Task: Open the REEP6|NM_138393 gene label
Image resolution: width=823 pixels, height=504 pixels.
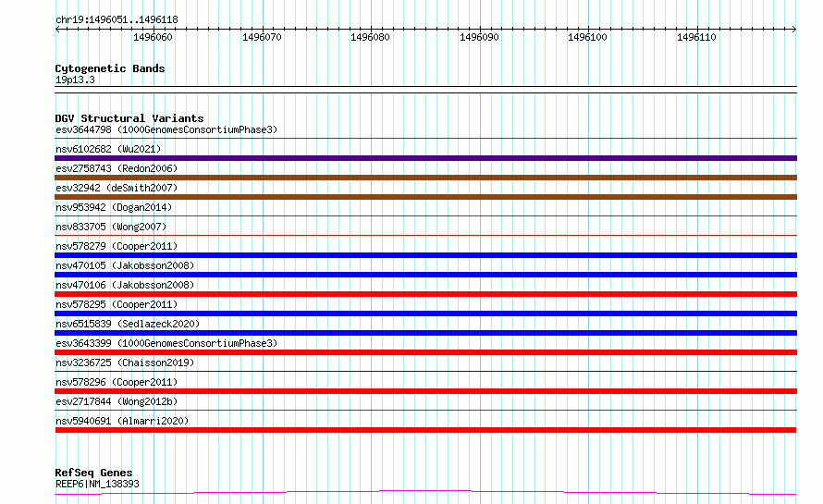Action: tap(97, 484)
